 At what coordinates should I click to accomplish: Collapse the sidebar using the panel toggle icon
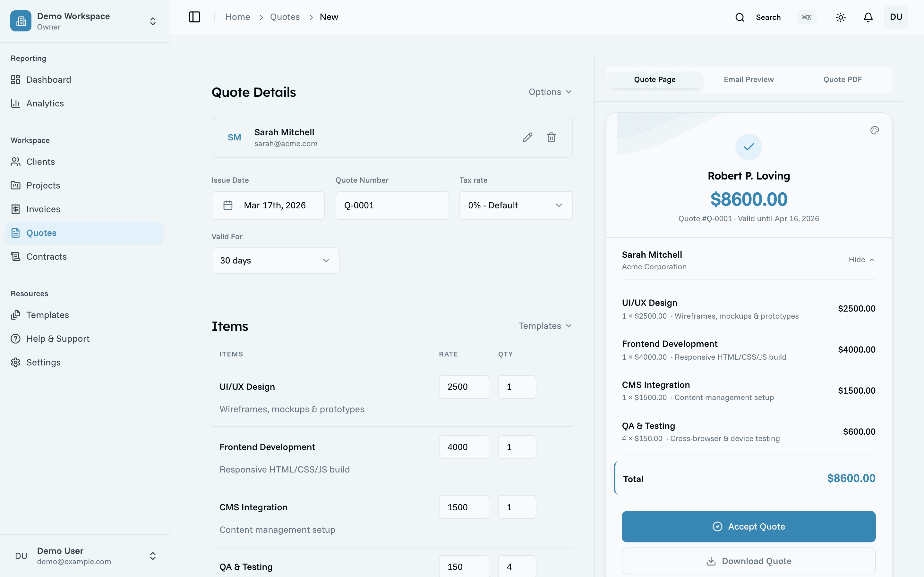tap(194, 17)
